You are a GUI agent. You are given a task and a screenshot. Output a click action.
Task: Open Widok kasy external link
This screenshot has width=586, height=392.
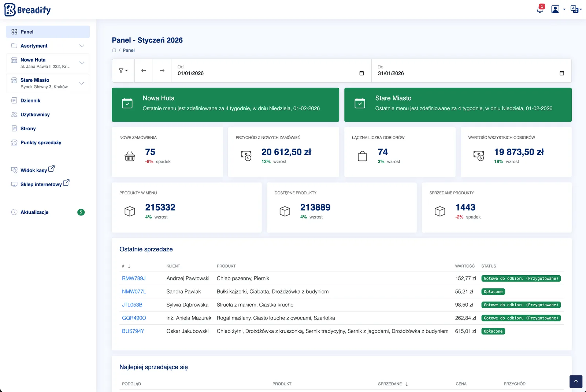(33, 170)
